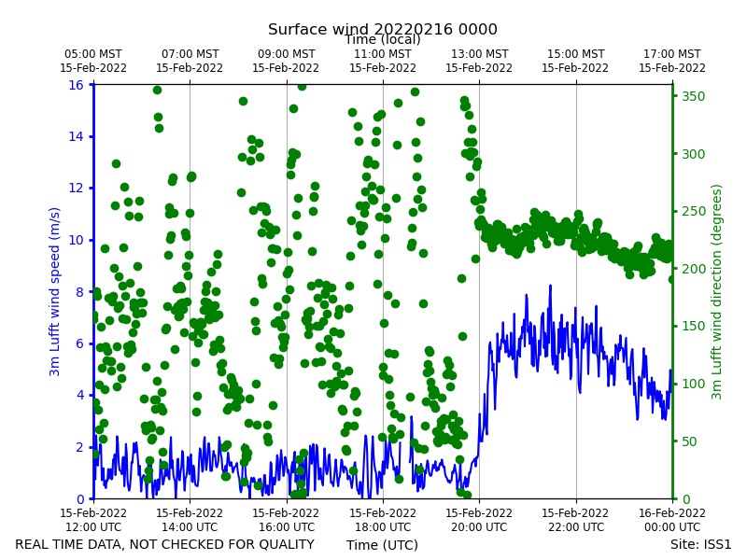
Task: Select the 09:00 MST top tick label
Action: (286, 61)
